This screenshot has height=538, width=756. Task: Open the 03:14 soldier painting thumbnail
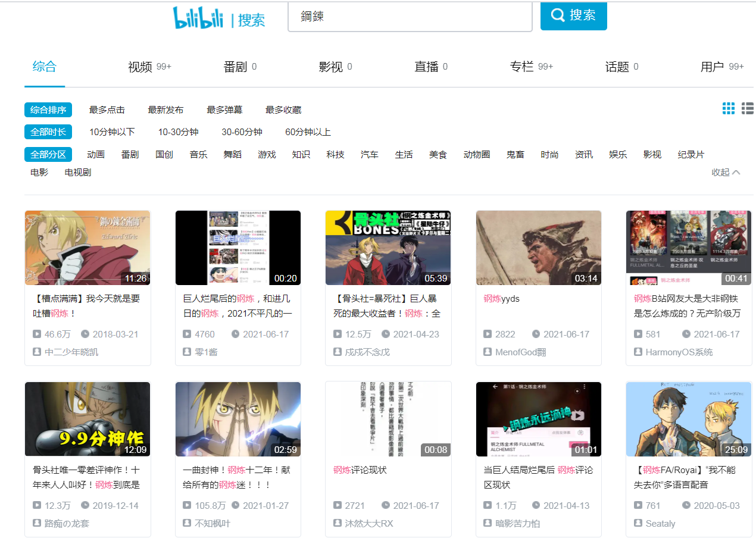(539, 248)
